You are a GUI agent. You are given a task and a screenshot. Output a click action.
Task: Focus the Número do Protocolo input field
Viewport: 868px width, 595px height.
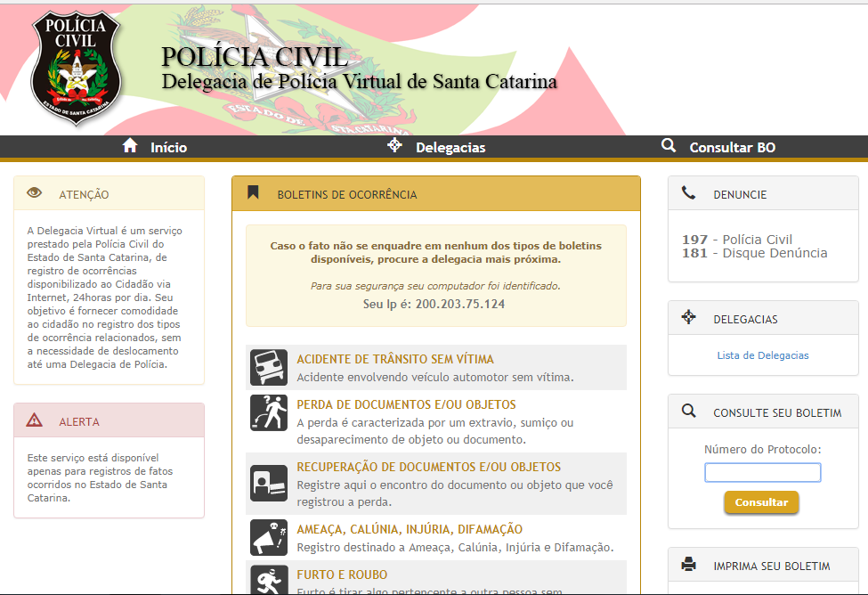tap(763, 472)
